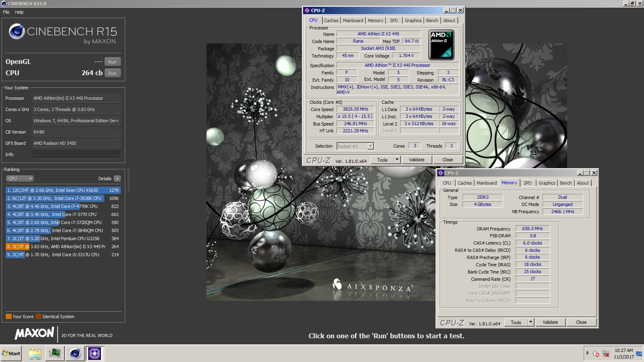644x362 pixels.
Task: Click Close button in CPU-Z Memory window
Action: click(x=581, y=322)
